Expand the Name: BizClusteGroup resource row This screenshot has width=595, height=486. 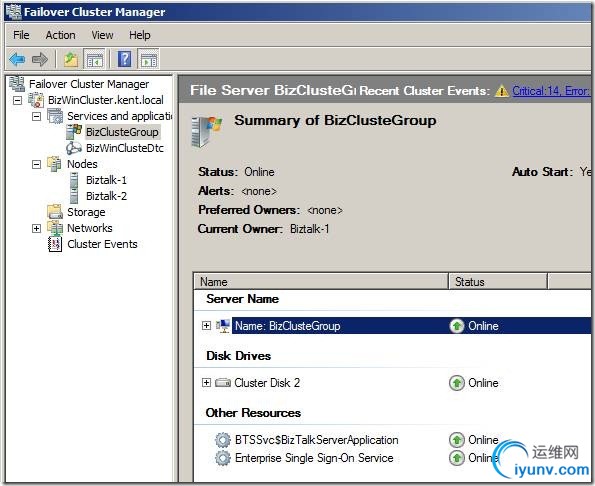pos(206,326)
